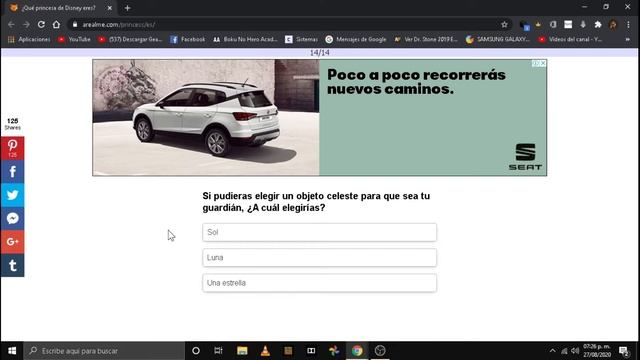640x360 pixels.
Task: Open the OBS Studio taskbar icon
Action: [x=380, y=351]
